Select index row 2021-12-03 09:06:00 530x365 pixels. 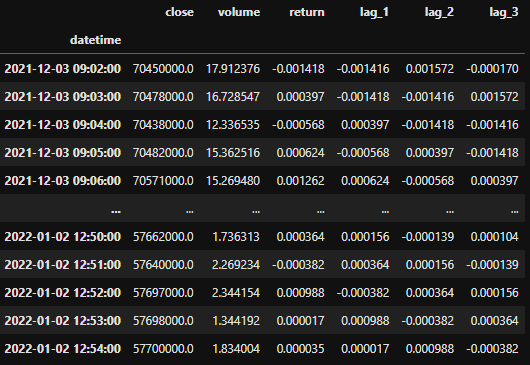click(63, 181)
